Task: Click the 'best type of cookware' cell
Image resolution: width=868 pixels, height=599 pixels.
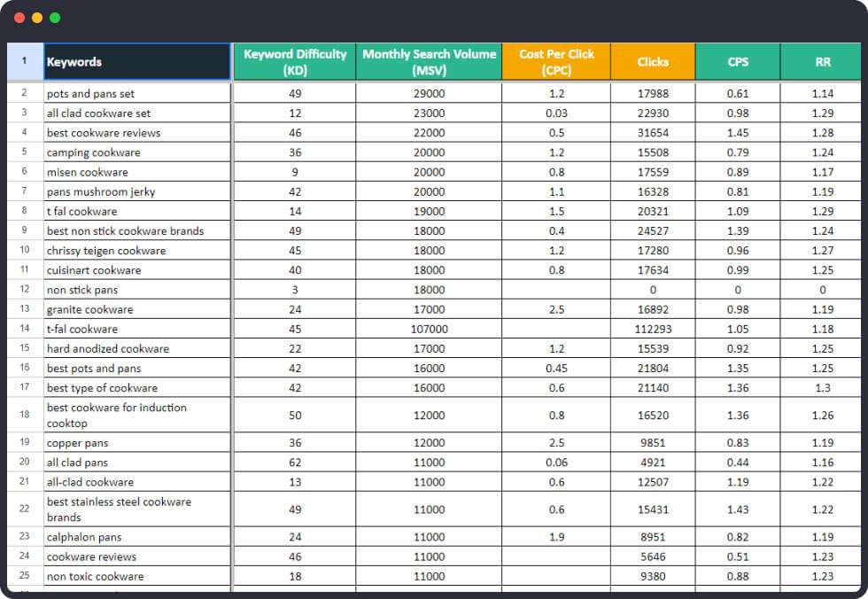Action: (x=137, y=388)
